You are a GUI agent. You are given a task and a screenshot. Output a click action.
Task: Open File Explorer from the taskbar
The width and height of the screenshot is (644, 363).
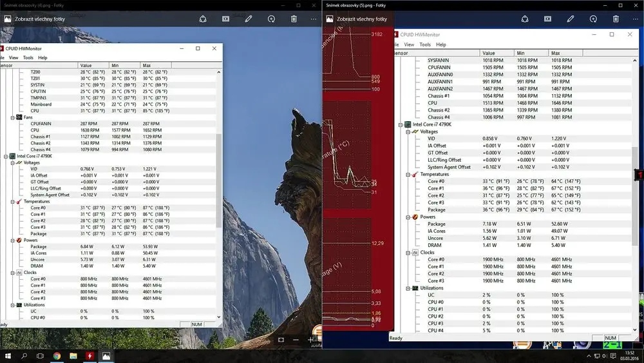pos(73,356)
